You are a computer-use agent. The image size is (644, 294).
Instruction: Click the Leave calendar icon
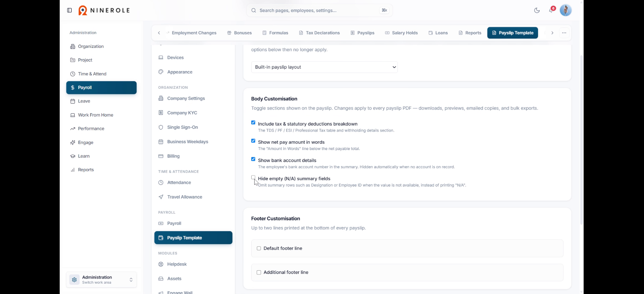[72, 101]
